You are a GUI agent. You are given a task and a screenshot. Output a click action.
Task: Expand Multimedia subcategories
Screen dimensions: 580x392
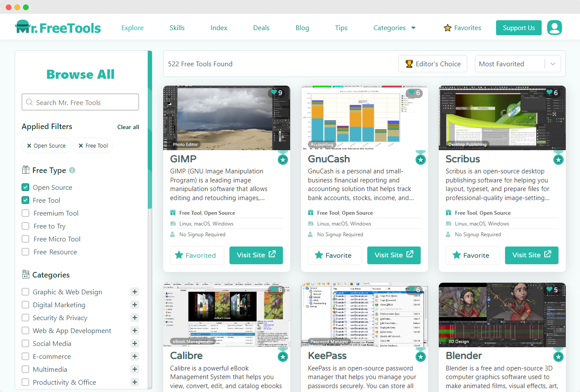point(135,369)
